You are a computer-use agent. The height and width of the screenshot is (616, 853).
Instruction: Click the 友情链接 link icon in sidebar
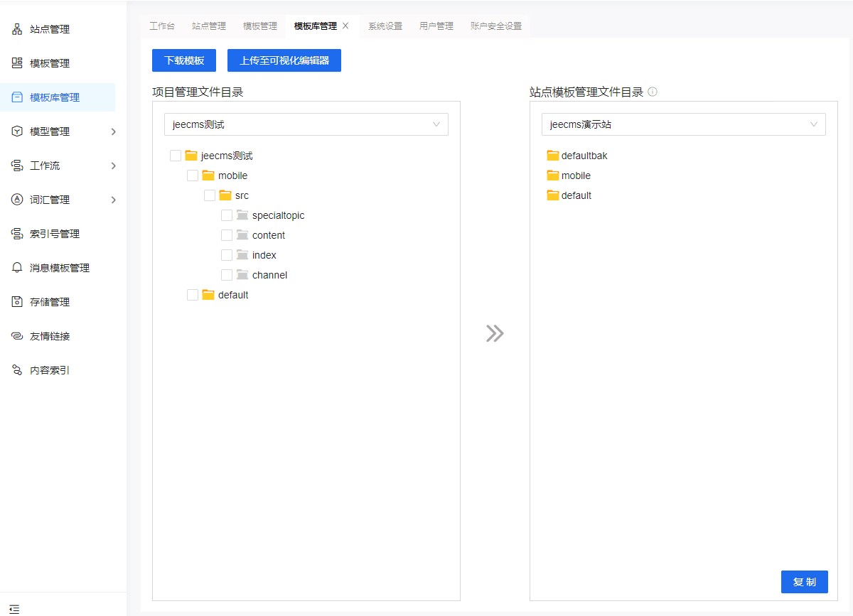pyautogui.click(x=17, y=336)
